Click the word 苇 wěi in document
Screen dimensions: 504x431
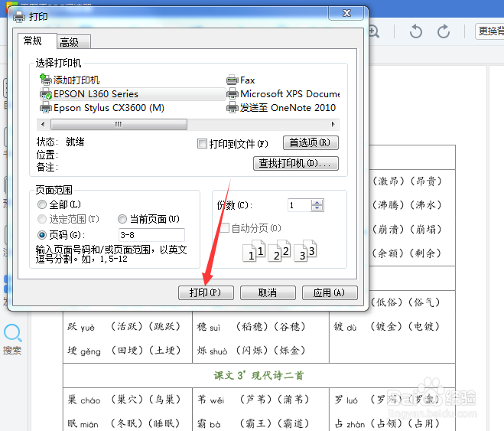(210, 400)
